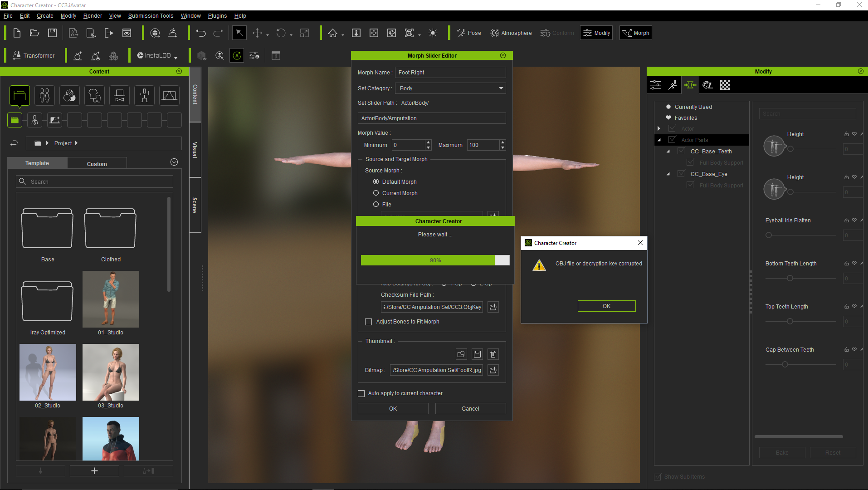The height and width of the screenshot is (490, 868).
Task: Delete thumbnail with trash icon
Action: [493, 354]
